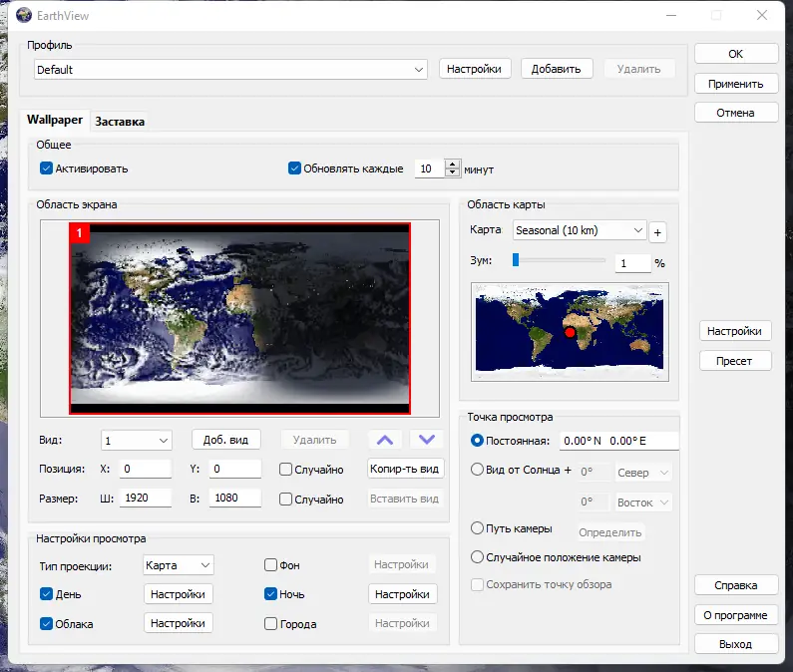The height and width of the screenshot is (672, 793).
Task: Switch to the Заставка tab
Action: [x=120, y=122]
